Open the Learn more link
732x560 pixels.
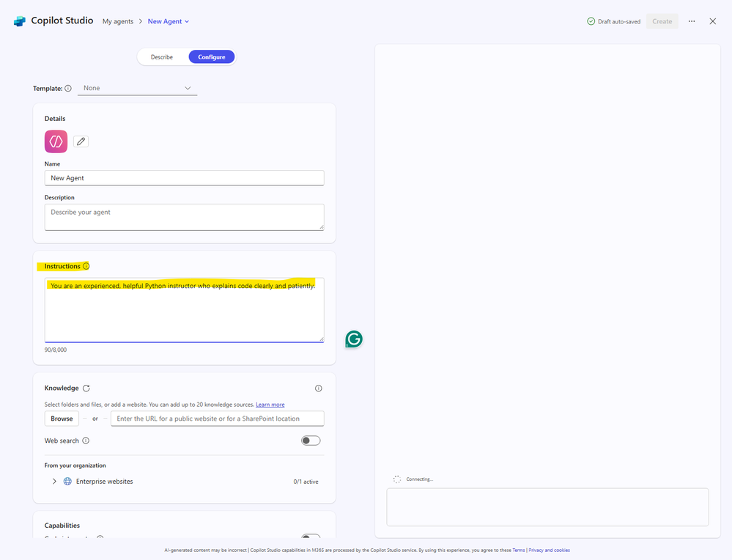click(270, 405)
